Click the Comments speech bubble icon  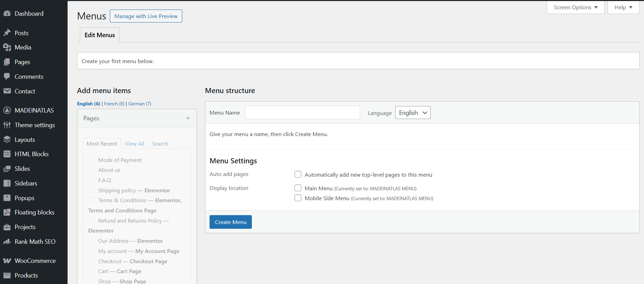coord(7,77)
